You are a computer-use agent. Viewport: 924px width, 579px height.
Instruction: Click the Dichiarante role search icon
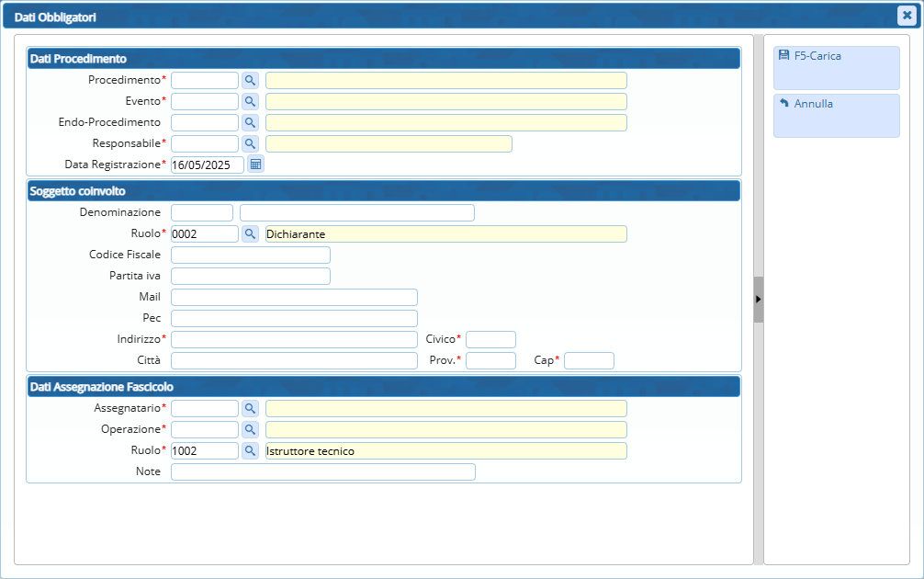250,233
